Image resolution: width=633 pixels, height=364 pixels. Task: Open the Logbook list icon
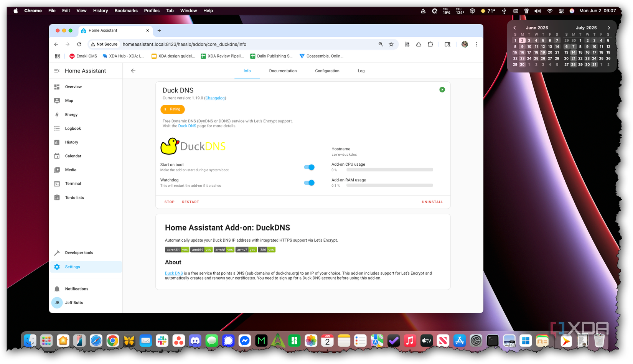pyautogui.click(x=57, y=128)
